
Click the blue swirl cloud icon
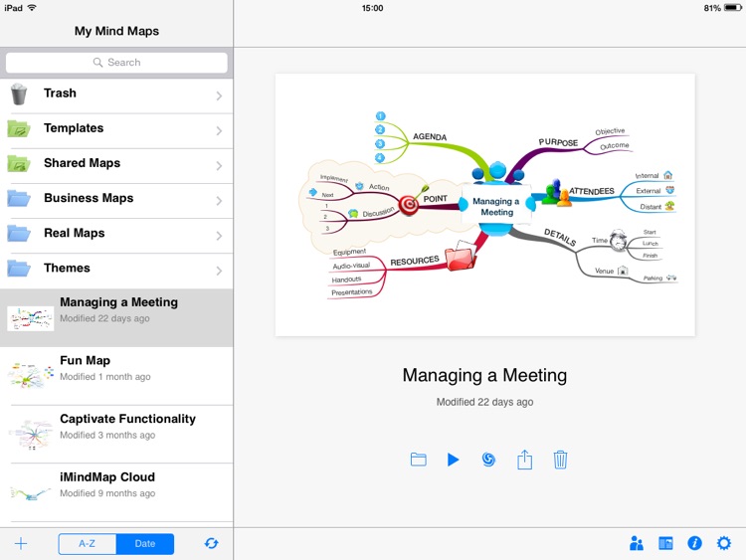click(x=488, y=460)
